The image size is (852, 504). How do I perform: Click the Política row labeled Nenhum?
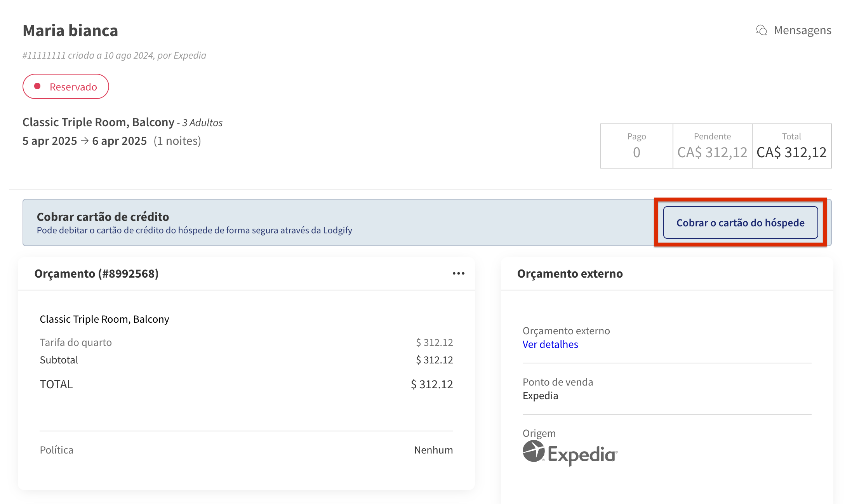433,450
